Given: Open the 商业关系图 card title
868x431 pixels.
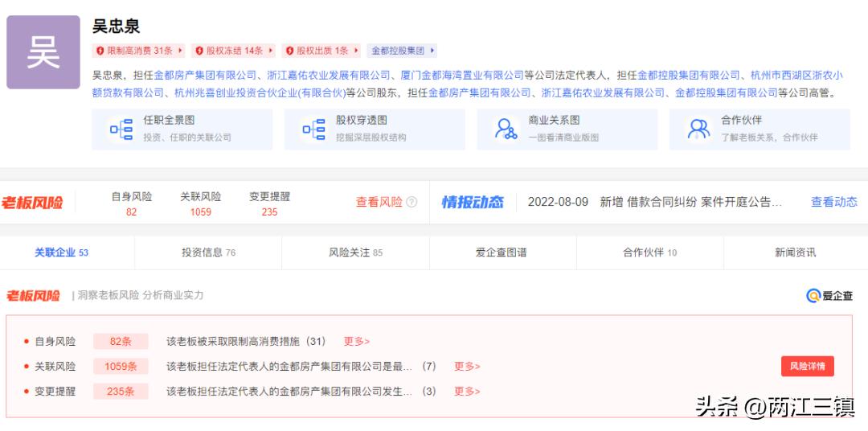Looking at the screenshot, I should 554,121.
